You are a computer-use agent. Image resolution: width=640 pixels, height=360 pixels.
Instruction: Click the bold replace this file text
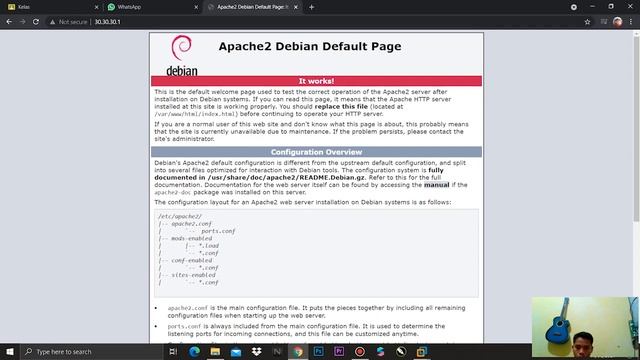pyautogui.click(x=341, y=107)
